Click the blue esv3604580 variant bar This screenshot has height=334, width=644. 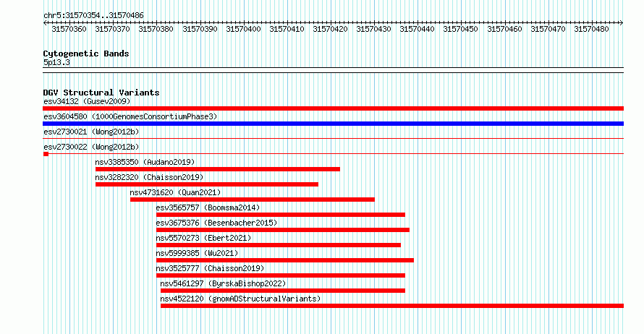(x=333, y=124)
